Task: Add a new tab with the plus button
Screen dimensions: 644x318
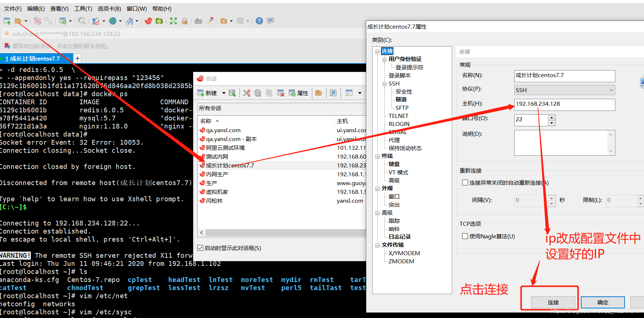Action: pyautogui.click(x=77, y=58)
